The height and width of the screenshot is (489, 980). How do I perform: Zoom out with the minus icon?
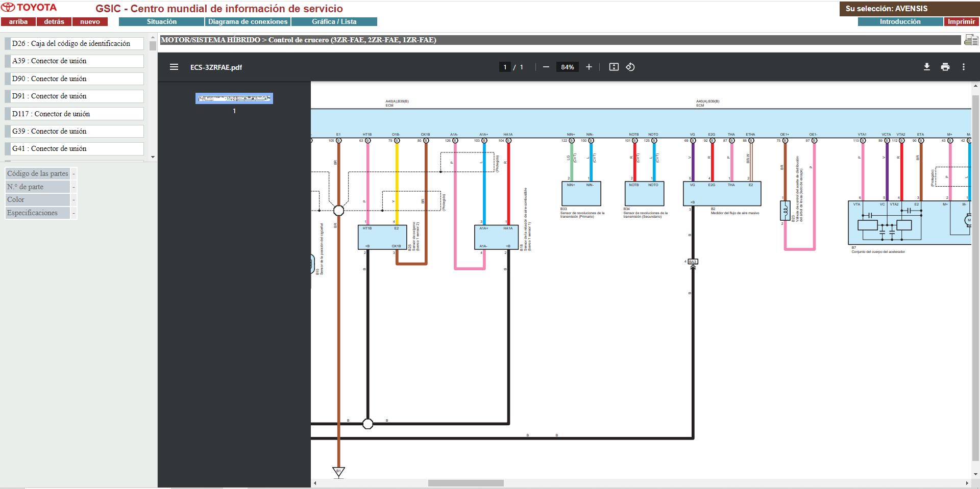tap(546, 67)
